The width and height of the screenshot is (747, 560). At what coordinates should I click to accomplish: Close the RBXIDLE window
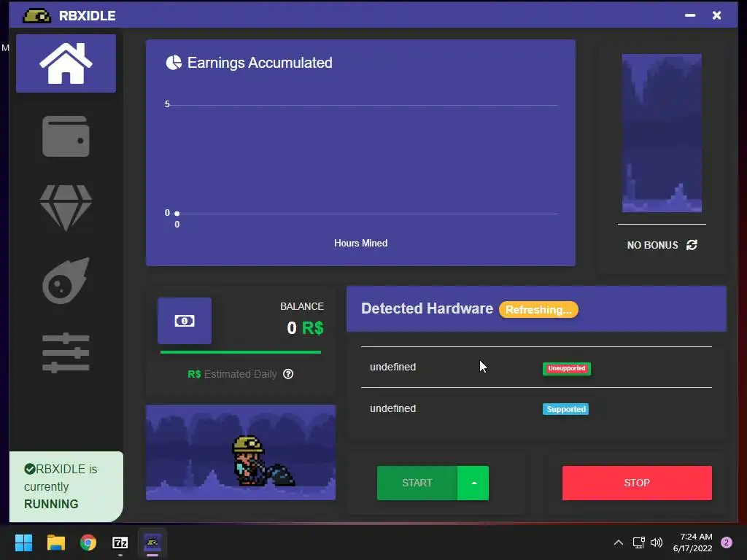[716, 15]
